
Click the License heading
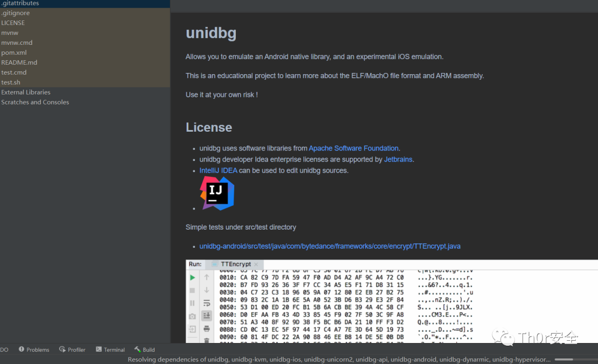(x=209, y=127)
